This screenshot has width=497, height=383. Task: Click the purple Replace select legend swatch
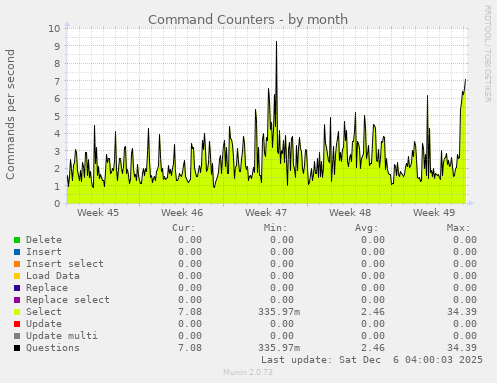pos(17,300)
